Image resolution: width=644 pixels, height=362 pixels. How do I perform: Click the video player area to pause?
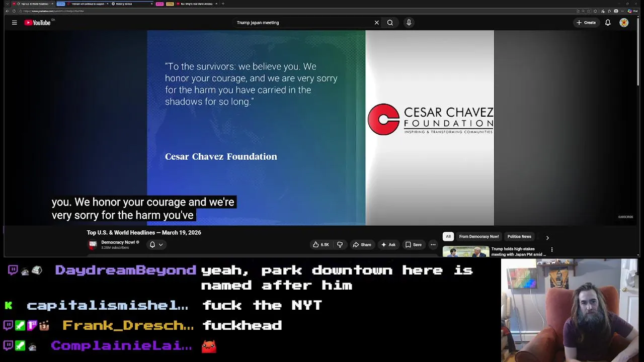coord(320,128)
